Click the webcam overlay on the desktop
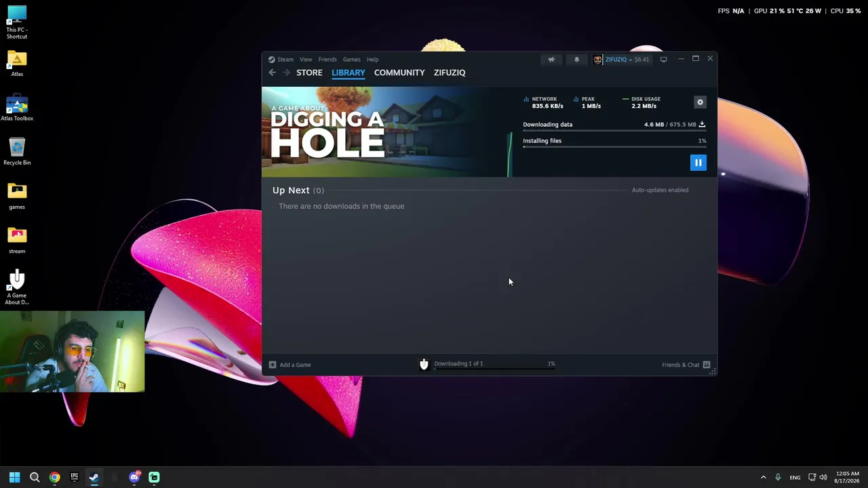The width and height of the screenshot is (868, 488). [x=73, y=352]
